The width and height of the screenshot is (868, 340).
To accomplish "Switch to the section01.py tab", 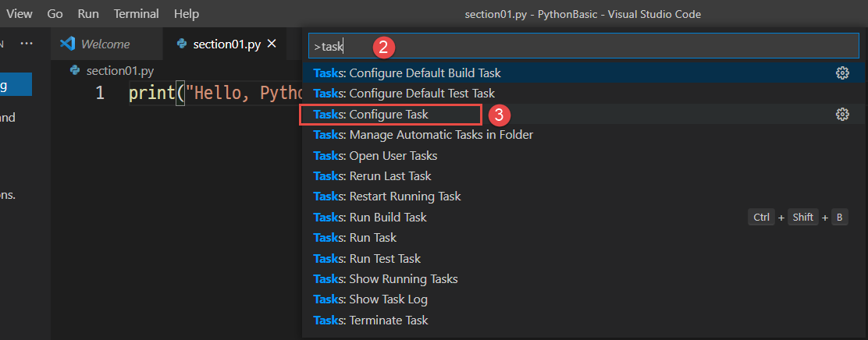I will 226,44.
